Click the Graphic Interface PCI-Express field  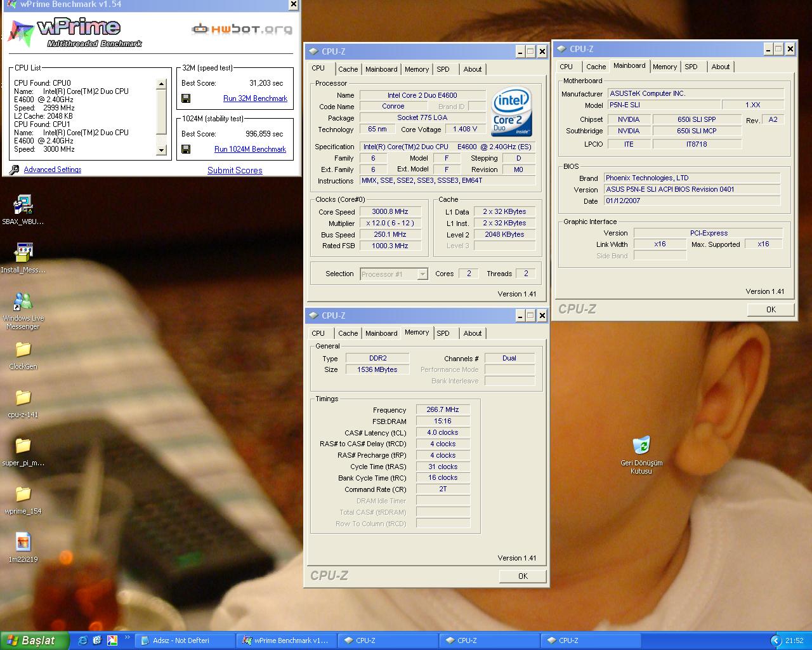709,233
